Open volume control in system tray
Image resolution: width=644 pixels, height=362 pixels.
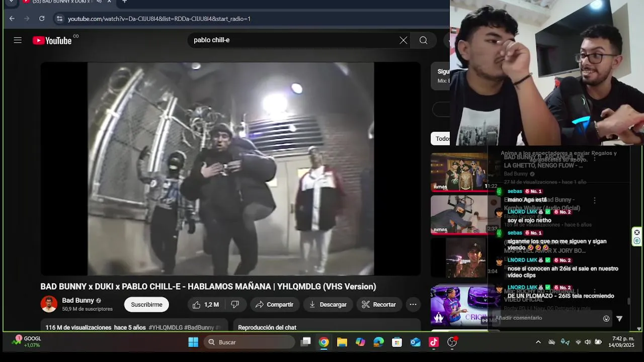(x=588, y=342)
